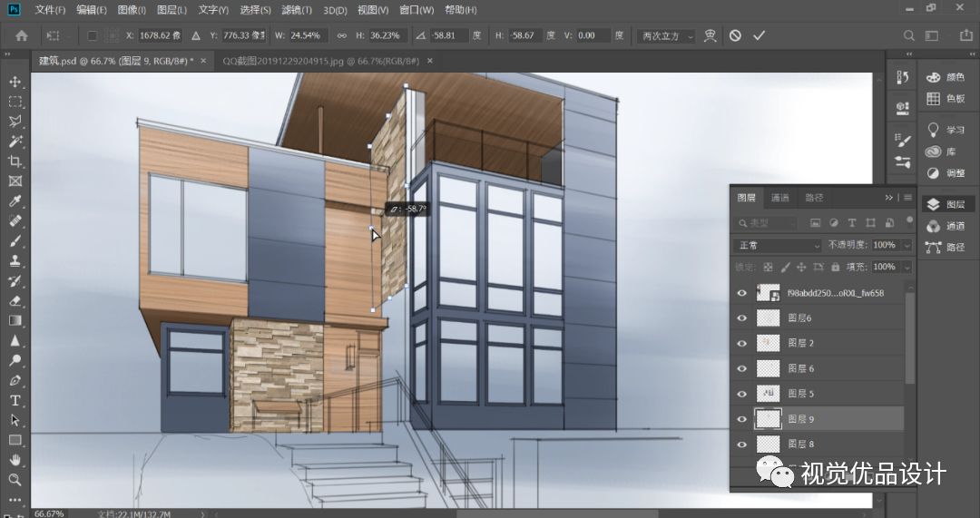980x518 pixels.
Task: Commit the transform with the checkmark
Action: [759, 35]
